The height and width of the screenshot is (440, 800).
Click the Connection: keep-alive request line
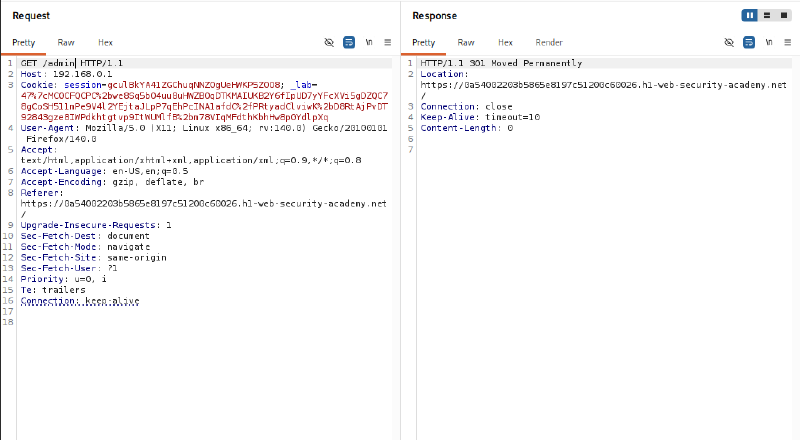pos(80,301)
